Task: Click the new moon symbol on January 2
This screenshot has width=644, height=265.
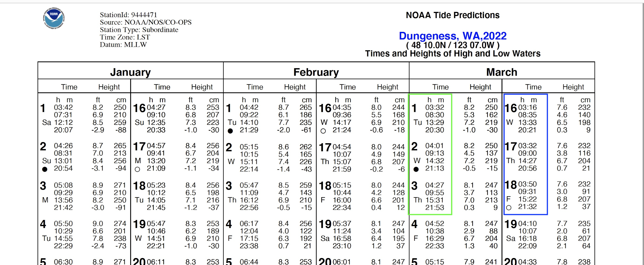Action: (x=45, y=169)
